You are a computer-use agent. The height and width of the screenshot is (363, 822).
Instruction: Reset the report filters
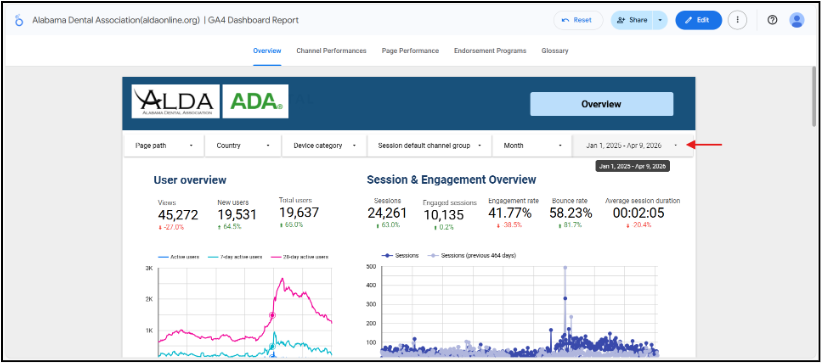click(x=578, y=20)
